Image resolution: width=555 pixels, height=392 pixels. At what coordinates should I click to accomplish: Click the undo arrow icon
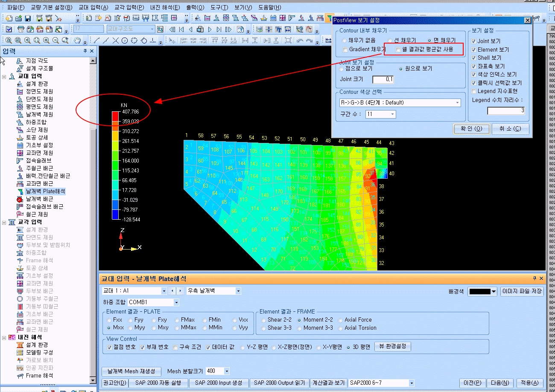[300, 41]
